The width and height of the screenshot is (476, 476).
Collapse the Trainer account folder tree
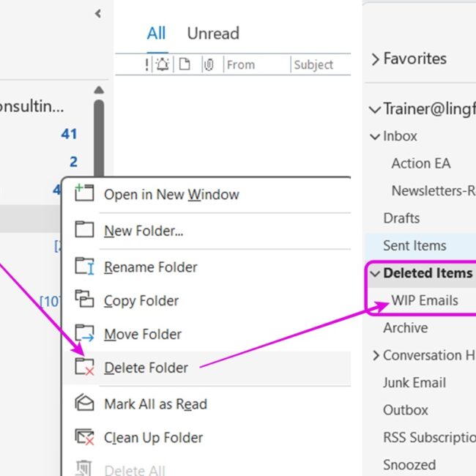click(x=375, y=110)
